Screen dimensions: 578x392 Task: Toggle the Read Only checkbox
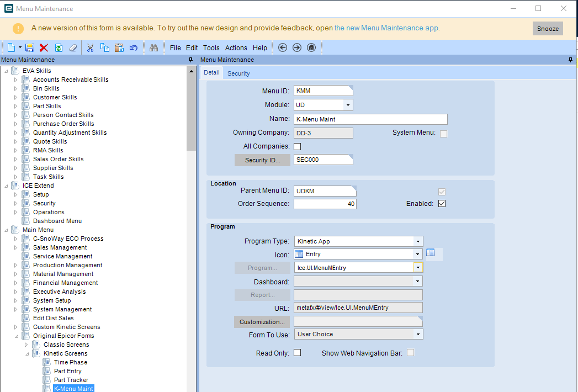point(298,353)
